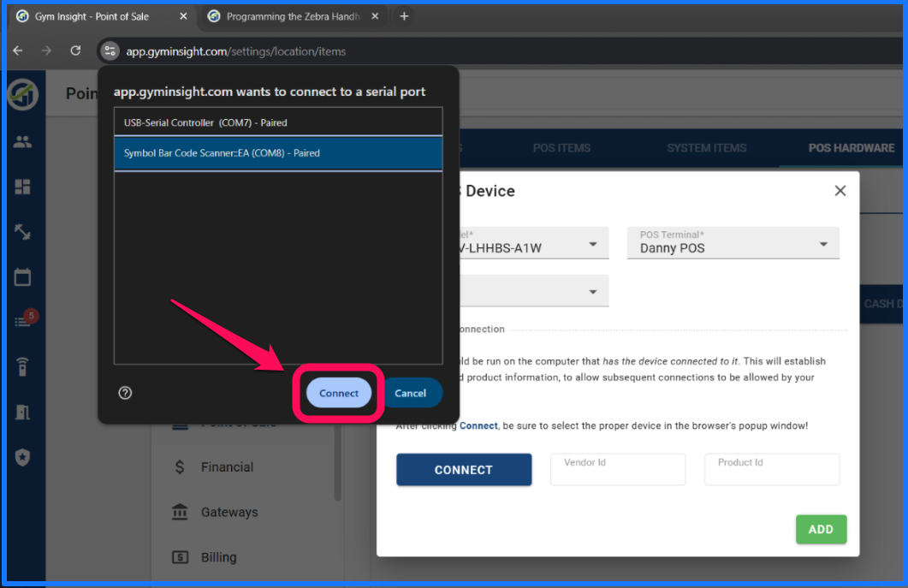Open the Members people icon in sidebar
The height and width of the screenshot is (588, 908).
[22, 141]
